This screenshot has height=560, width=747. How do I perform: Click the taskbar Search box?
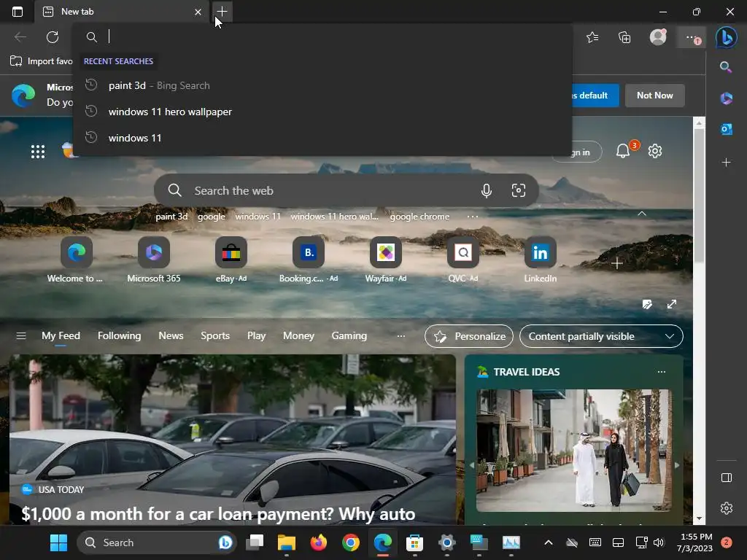click(156, 542)
